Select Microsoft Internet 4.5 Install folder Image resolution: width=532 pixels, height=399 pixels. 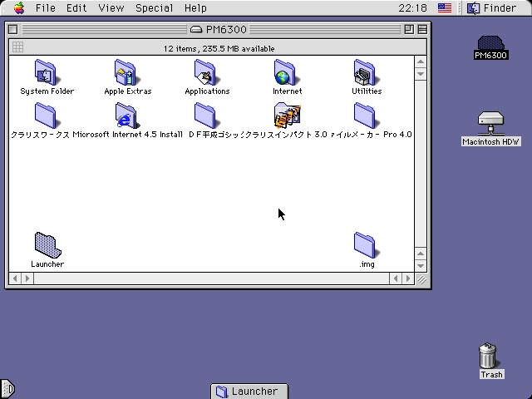point(127,116)
